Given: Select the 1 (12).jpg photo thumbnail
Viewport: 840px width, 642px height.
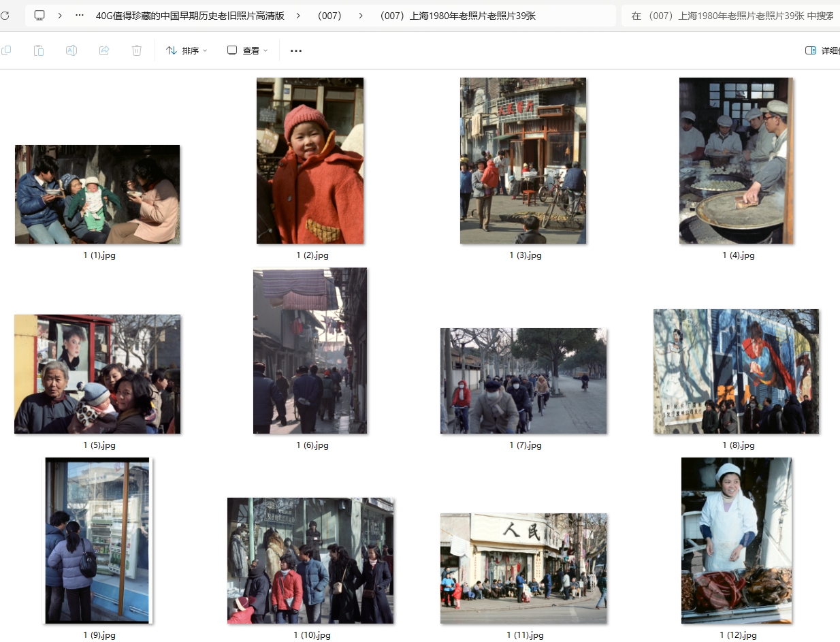Looking at the screenshot, I should (737, 540).
